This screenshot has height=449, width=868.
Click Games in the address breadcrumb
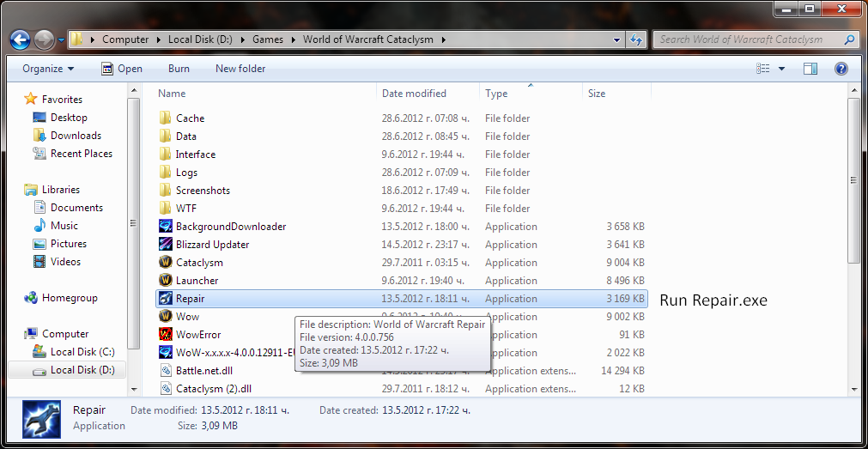(267, 39)
